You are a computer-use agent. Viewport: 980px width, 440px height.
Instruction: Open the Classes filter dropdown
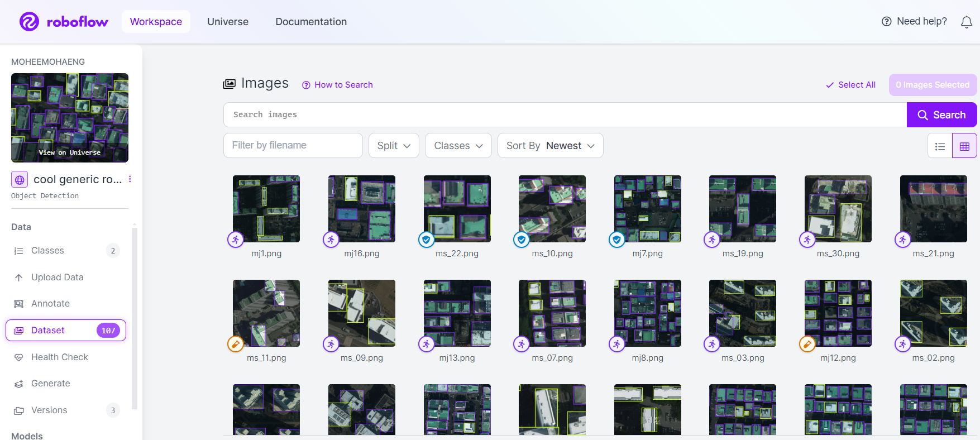pos(458,146)
